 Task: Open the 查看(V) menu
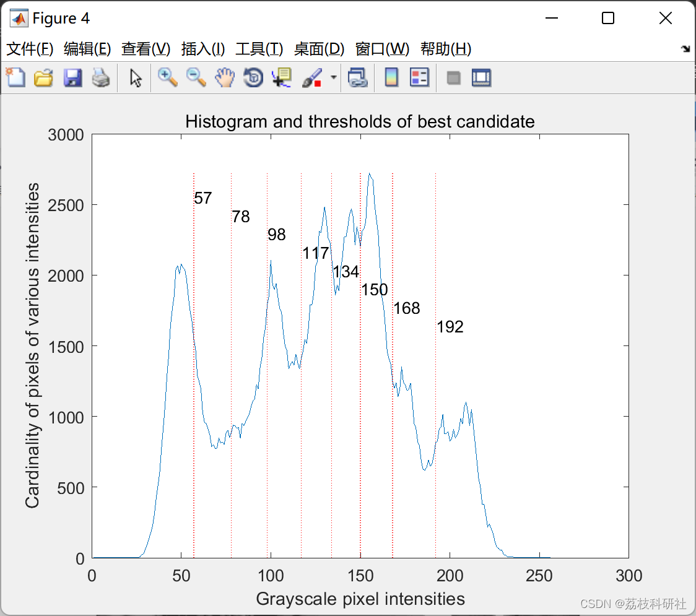(146, 49)
